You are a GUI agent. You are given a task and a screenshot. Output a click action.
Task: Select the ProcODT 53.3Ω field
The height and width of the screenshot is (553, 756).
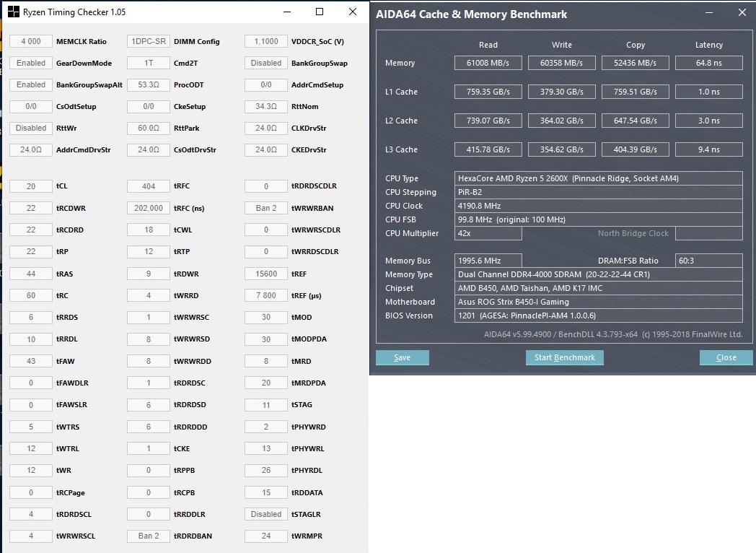[x=149, y=85]
